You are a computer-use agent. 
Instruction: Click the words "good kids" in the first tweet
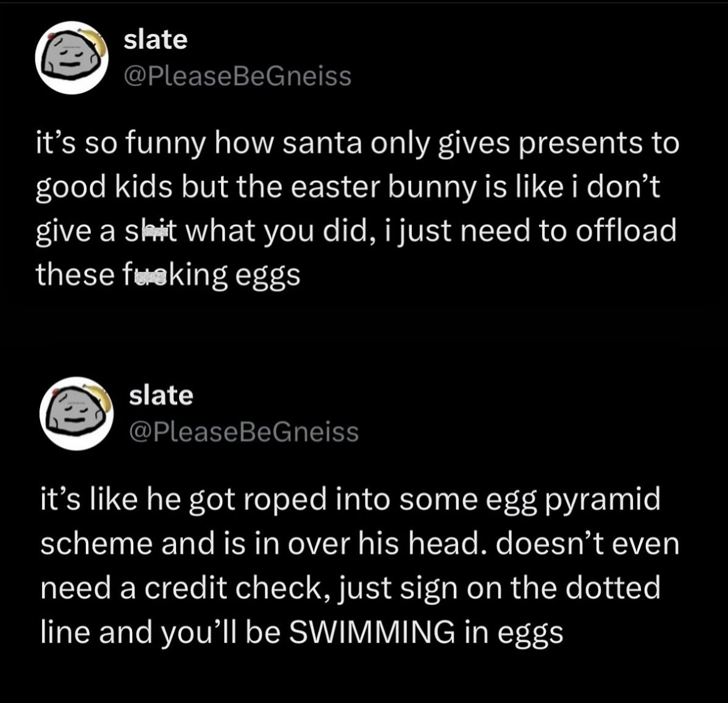tap(104, 187)
